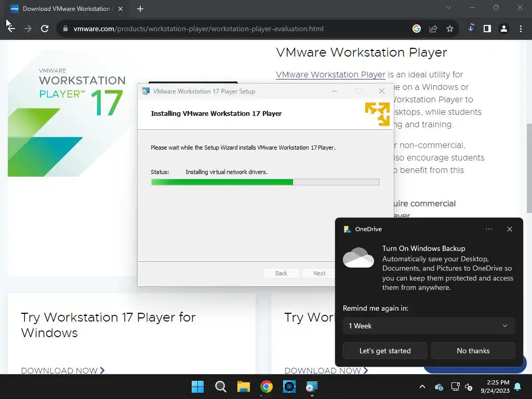Open the tab search chevron
Screen dimensions: 532x399
pyautogui.click(x=448, y=7)
